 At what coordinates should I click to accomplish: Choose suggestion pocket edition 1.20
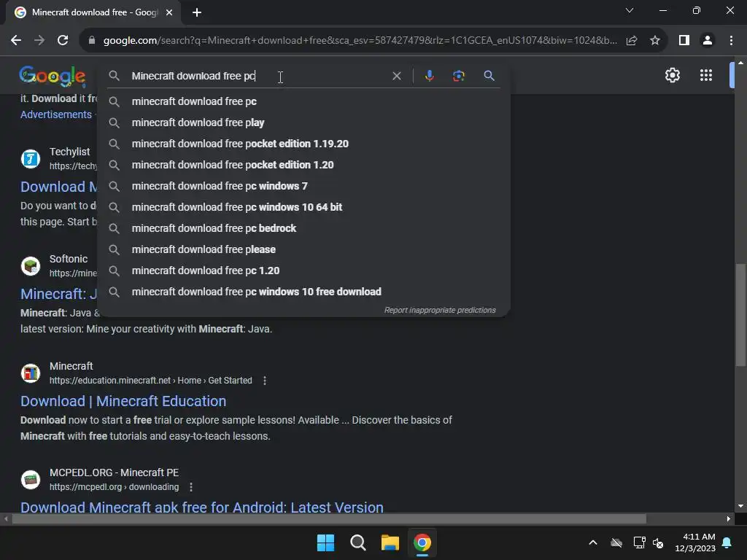[304, 165]
